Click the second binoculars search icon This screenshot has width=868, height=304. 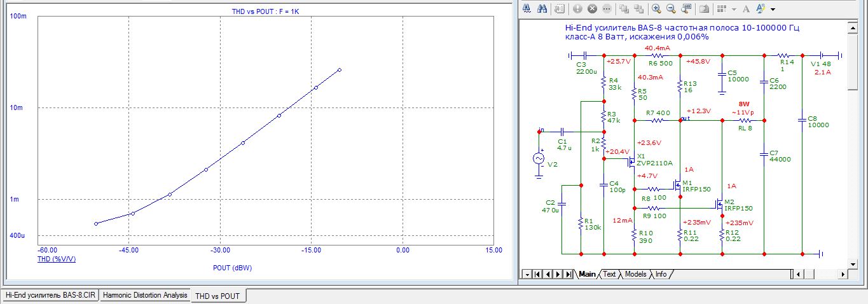pyautogui.click(x=542, y=9)
